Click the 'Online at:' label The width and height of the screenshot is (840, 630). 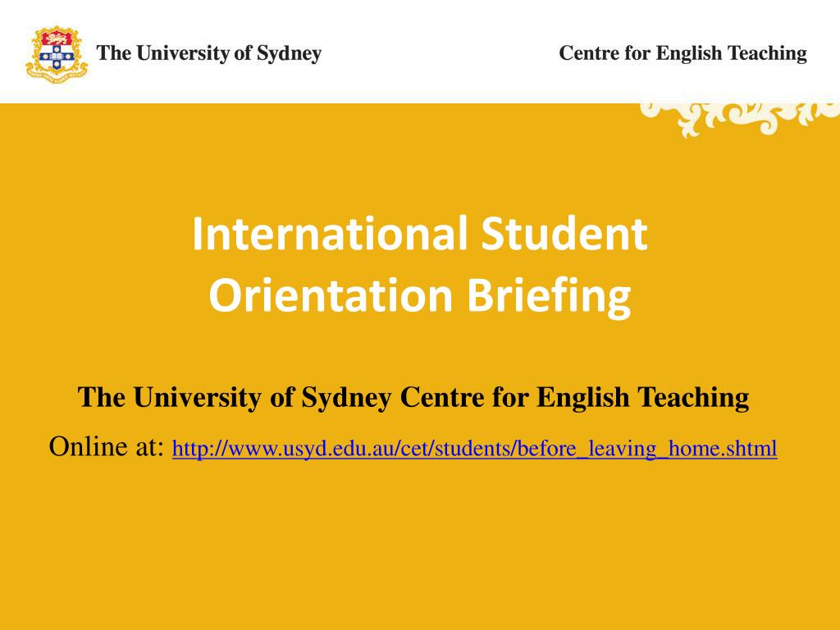[106, 446]
